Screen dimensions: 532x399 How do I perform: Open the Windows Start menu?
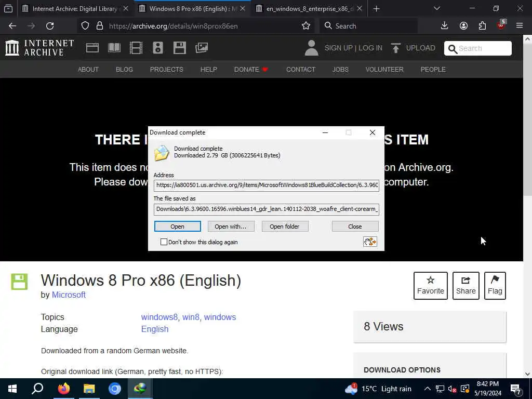coord(12,389)
